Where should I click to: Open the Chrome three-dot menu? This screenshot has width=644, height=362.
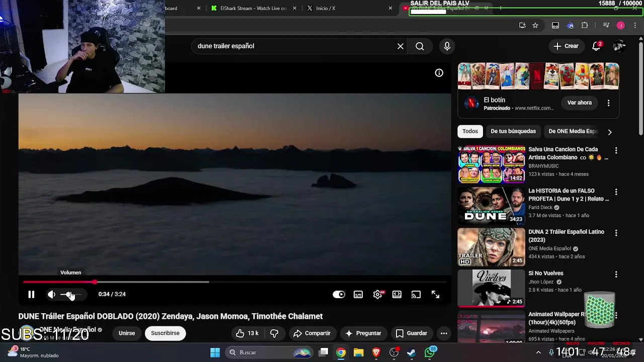tap(635, 26)
